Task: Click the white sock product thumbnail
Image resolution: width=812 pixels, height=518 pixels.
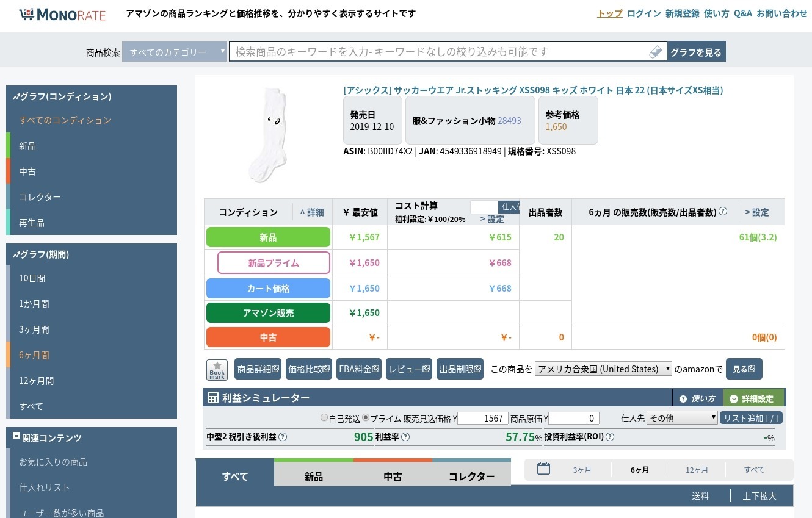Action: (x=268, y=135)
